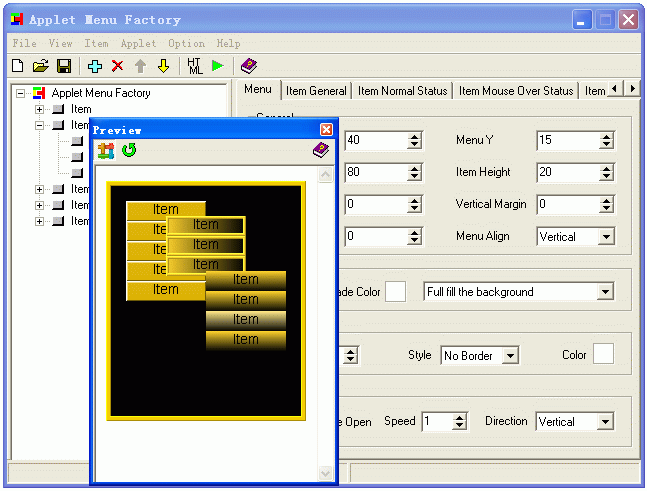
Task: Expand the fourth top-level Item node
Action: [x=39, y=205]
